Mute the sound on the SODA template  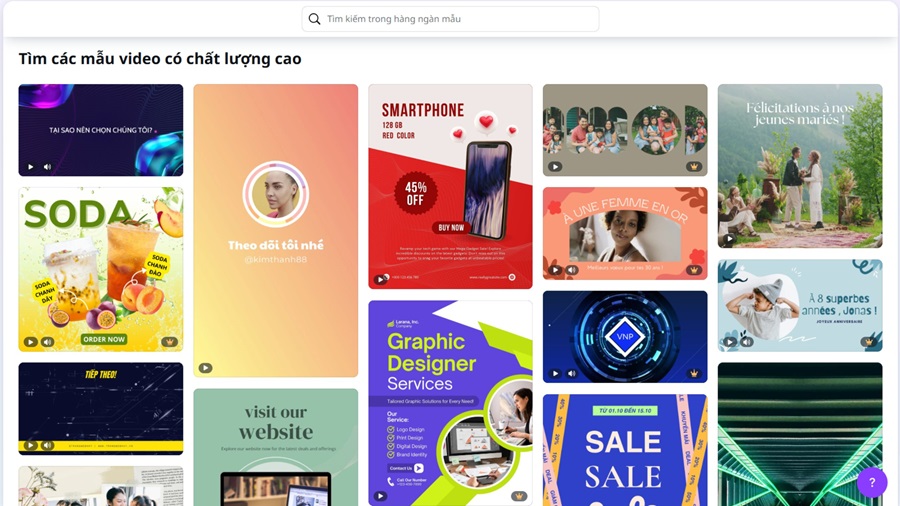(x=48, y=342)
